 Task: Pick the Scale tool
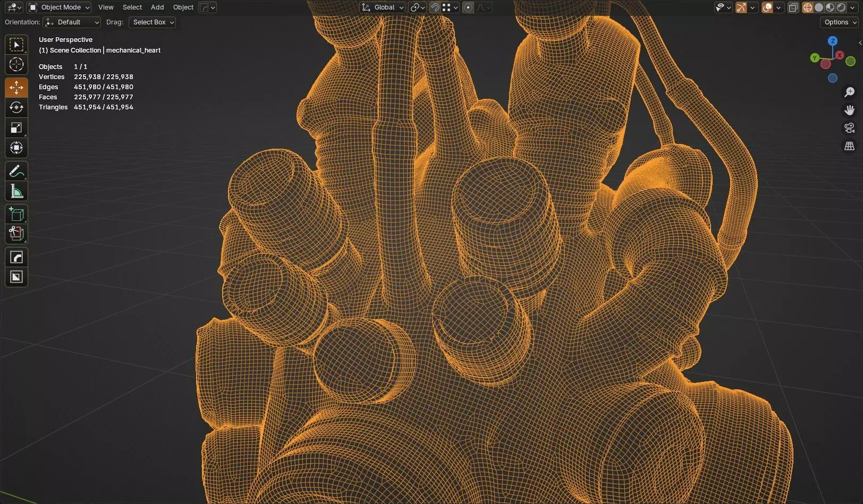click(16, 128)
